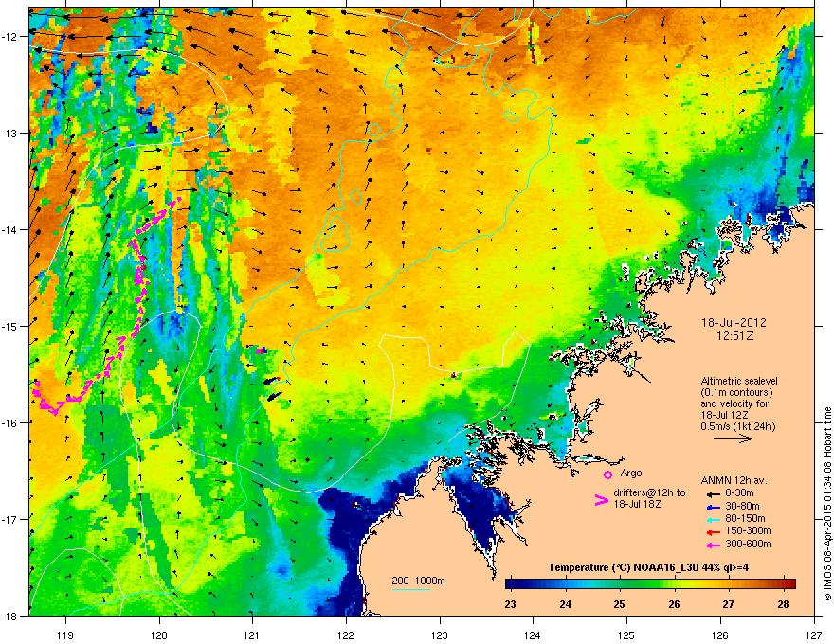Click the red 150-300m ANMN arrow symbol
Image resolution: width=834 pixels, height=644 pixels.
[713, 531]
